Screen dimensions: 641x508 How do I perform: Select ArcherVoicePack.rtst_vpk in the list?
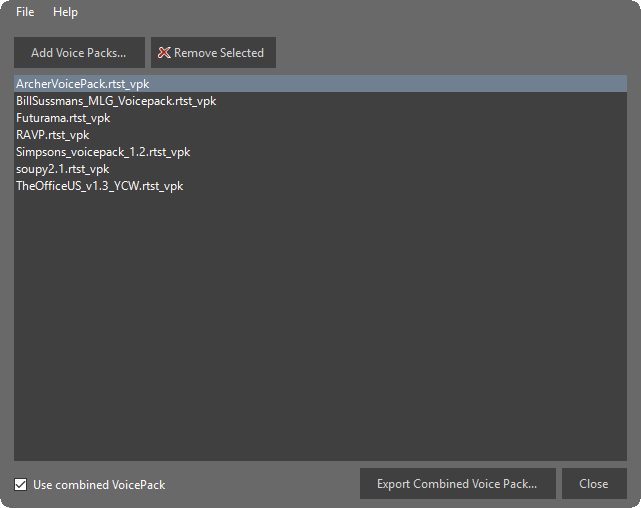[320, 84]
